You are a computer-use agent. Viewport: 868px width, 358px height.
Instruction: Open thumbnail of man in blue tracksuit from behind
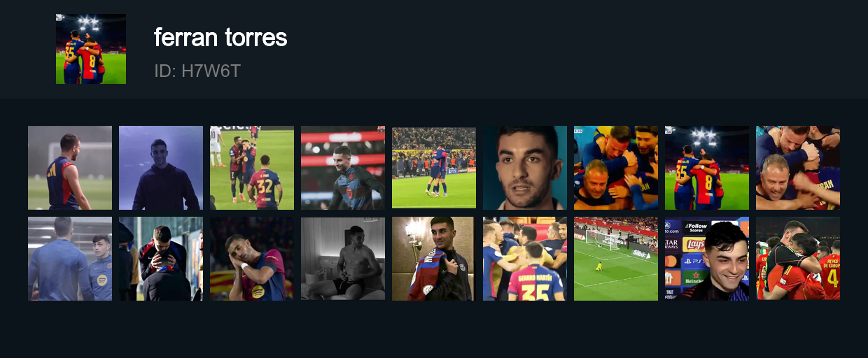pos(70,259)
